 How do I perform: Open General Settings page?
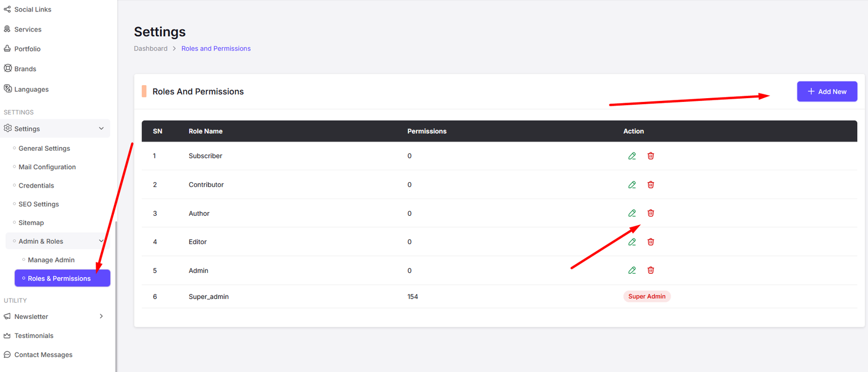pos(44,149)
